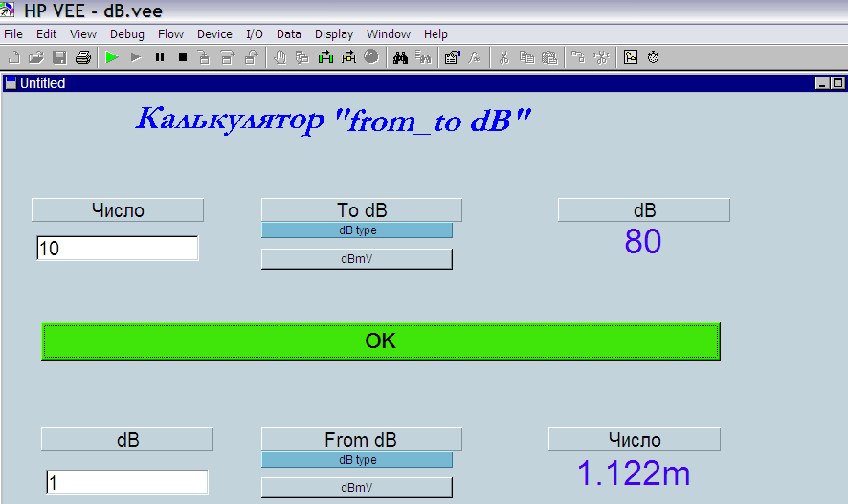
Task: Click the fx function icon
Action: point(475,57)
